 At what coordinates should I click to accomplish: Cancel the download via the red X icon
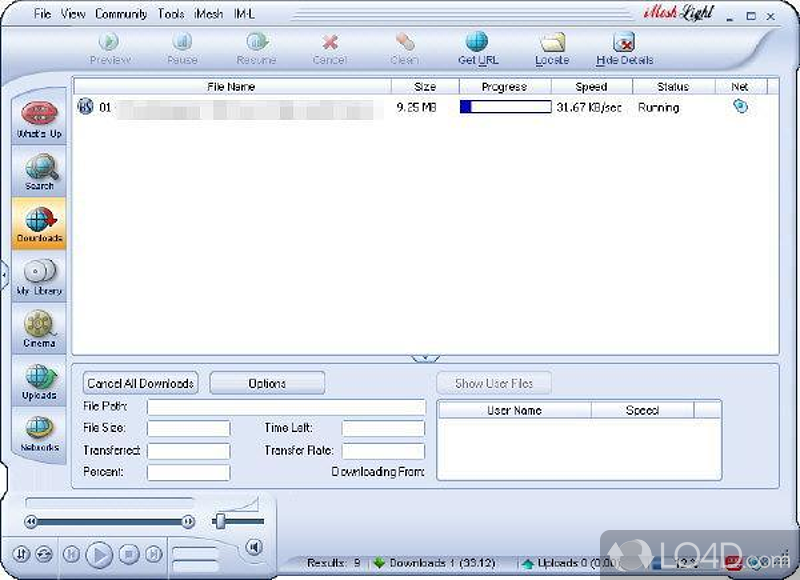[330, 42]
